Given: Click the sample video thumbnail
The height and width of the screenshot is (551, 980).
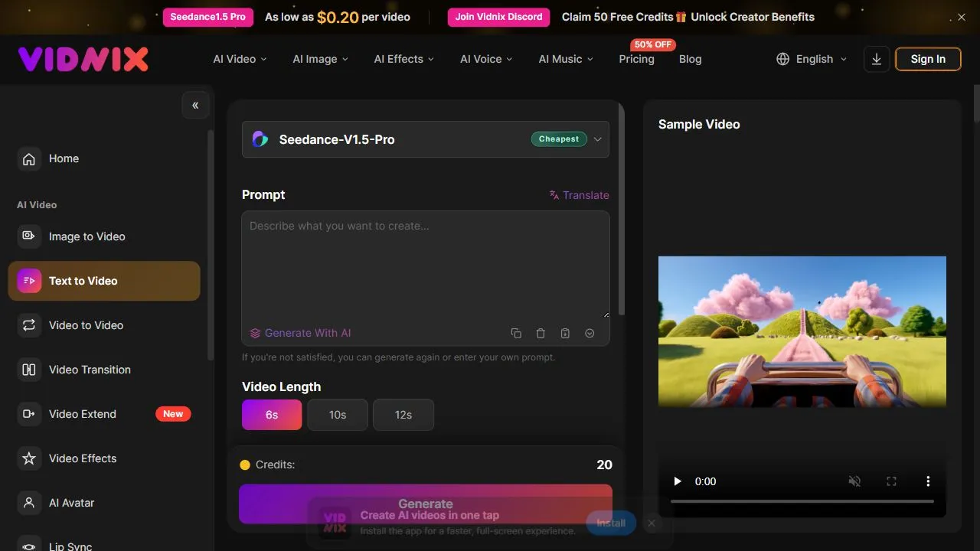Looking at the screenshot, I should [x=802, y=331].
